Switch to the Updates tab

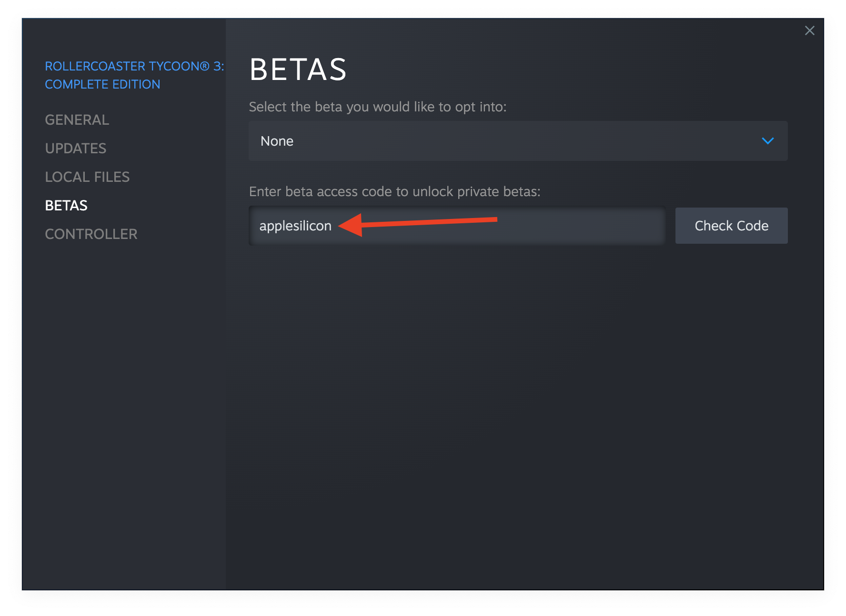point(76,149)
